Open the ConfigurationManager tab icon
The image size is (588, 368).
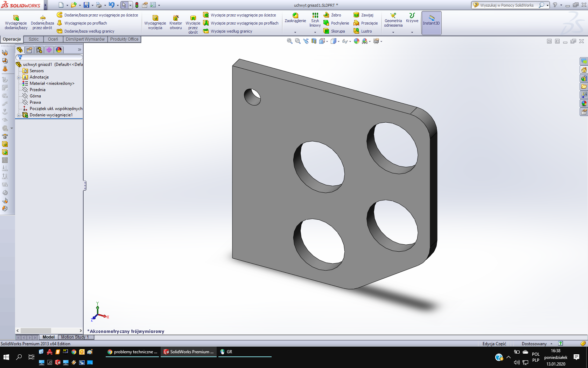click(39, 50)
